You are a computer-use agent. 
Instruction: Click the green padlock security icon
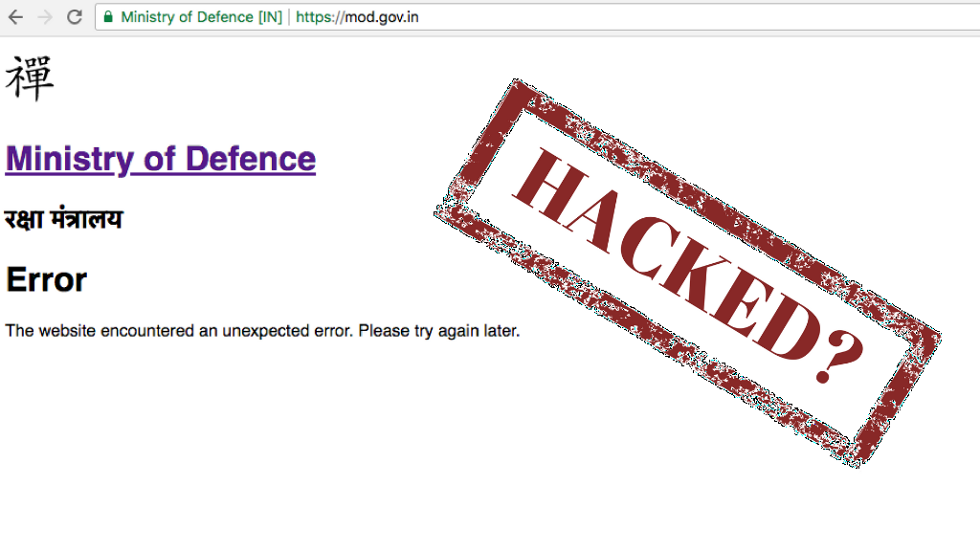pyautogui.click(x=108, y=17)
